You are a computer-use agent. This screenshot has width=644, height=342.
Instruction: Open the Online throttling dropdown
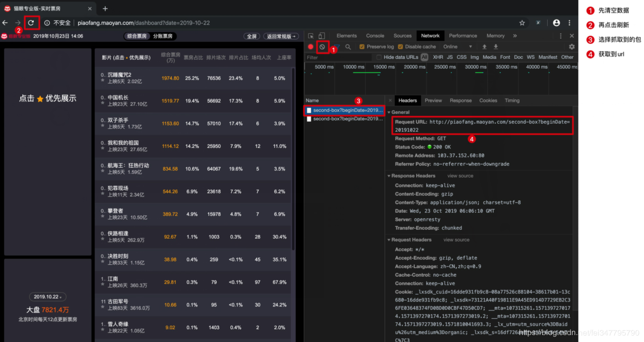tap(458, 47)
